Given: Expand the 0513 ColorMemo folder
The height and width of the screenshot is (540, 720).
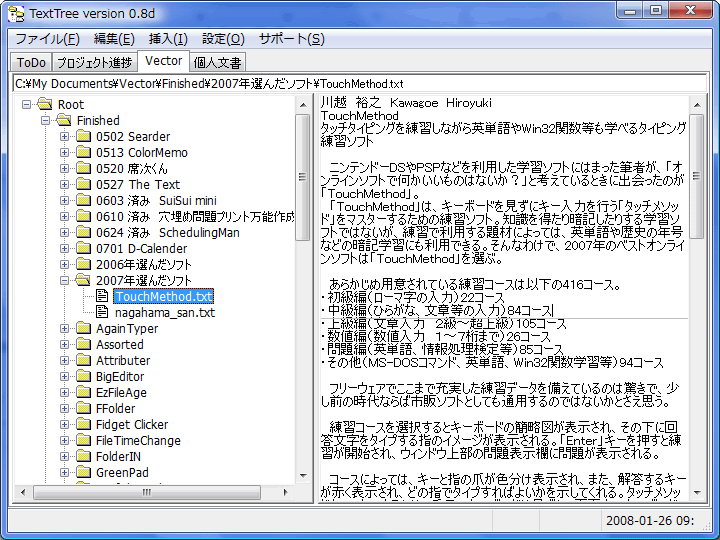Looking at the screenshot, I should 64,152.
